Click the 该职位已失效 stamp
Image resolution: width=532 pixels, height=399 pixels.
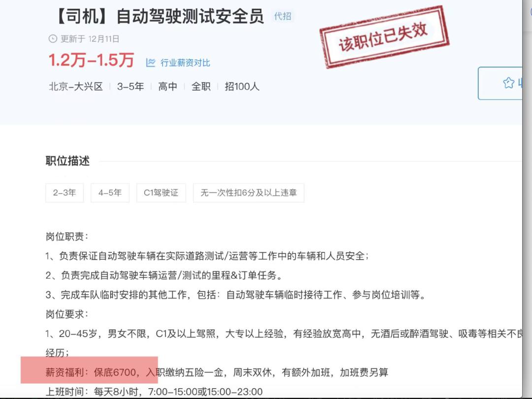pos(384,37)
